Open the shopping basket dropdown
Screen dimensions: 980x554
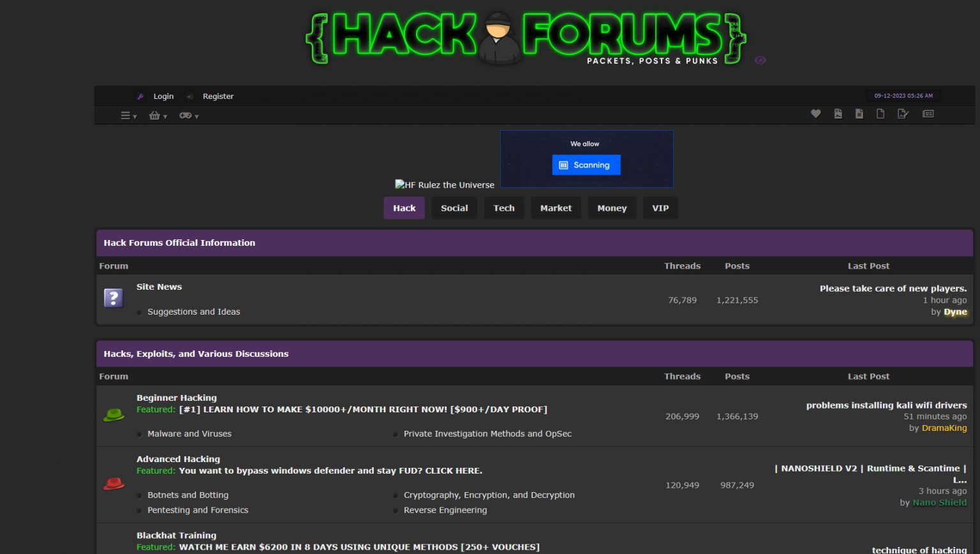point(158,116)
